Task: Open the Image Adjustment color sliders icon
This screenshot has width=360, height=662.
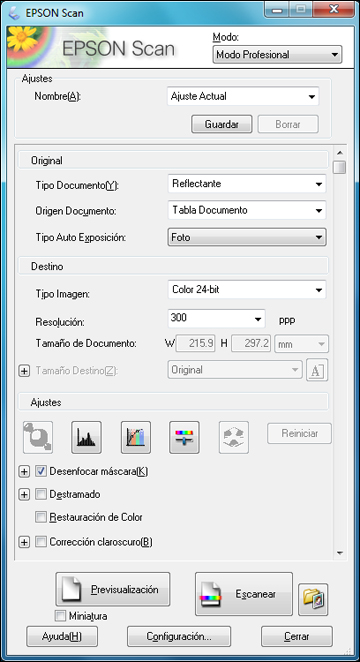Action: (x=184, y=437)
